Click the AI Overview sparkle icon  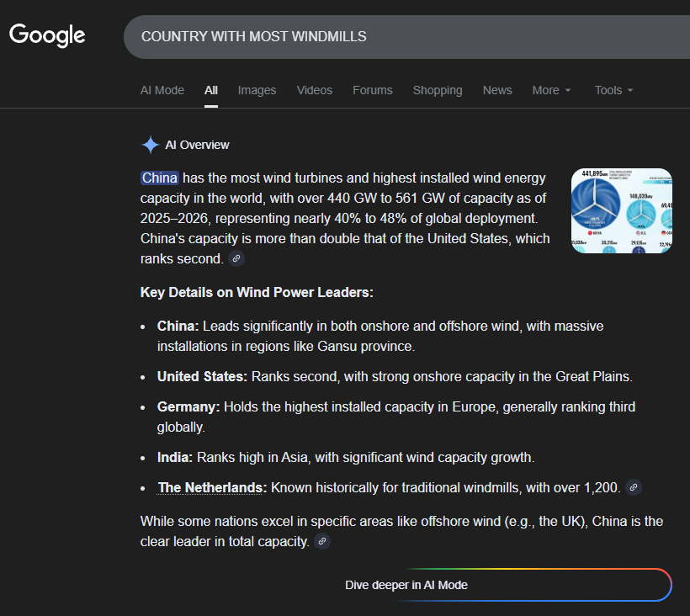pyautogui.click(x=150, y=145)
